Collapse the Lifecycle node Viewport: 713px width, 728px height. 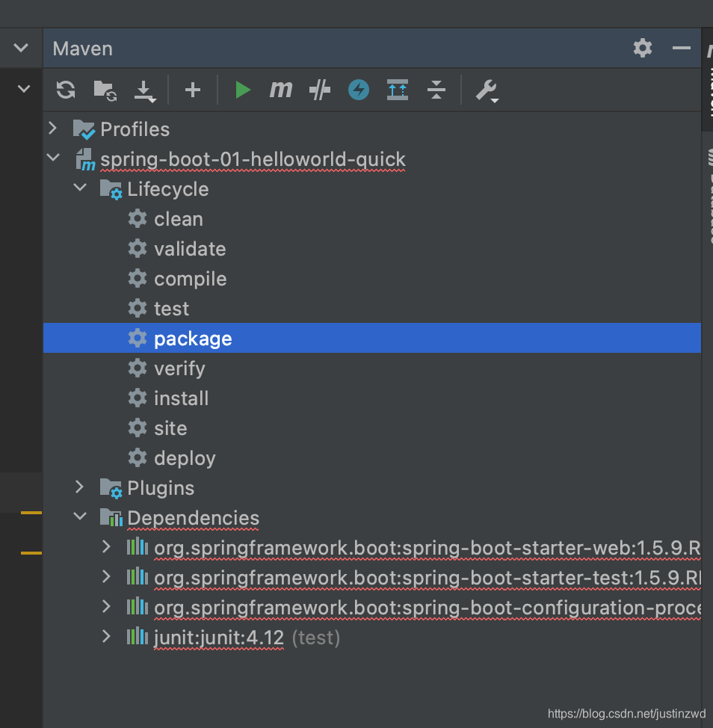tap(80, 187)
